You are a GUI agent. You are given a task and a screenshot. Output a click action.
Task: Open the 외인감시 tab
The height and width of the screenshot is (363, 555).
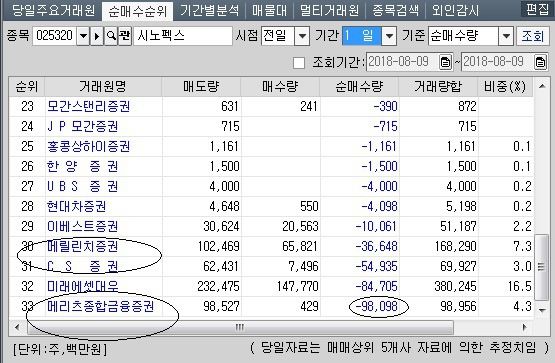(x=455, y=10)
